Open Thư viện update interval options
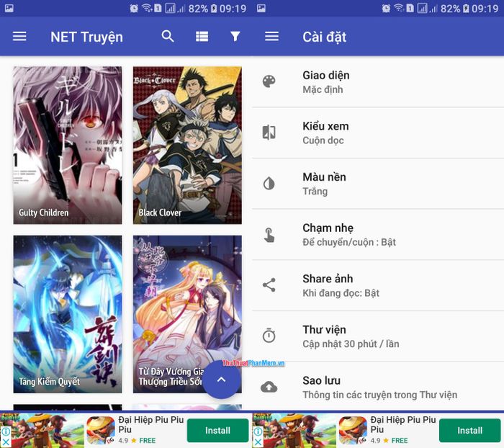Viewport: 504px width, 448px height. click(378, 336)
